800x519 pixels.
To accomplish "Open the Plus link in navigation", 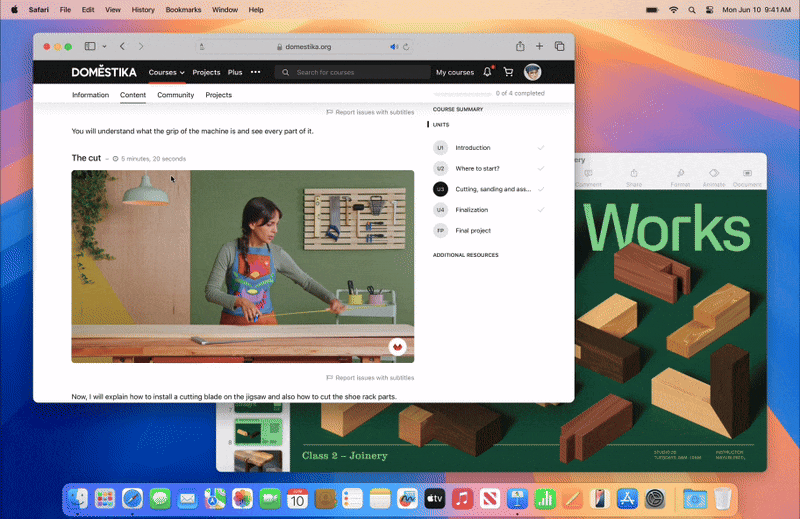I will (235, 72).
